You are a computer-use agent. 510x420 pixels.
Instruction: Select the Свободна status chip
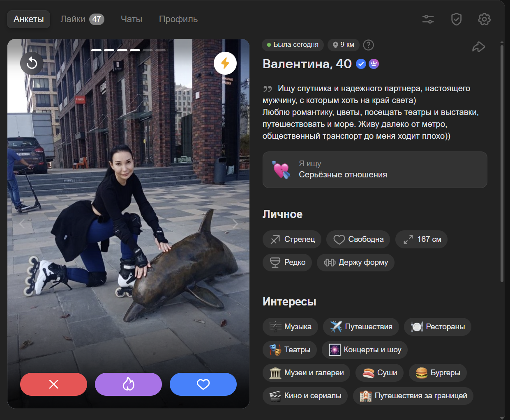tap(358, 239)
